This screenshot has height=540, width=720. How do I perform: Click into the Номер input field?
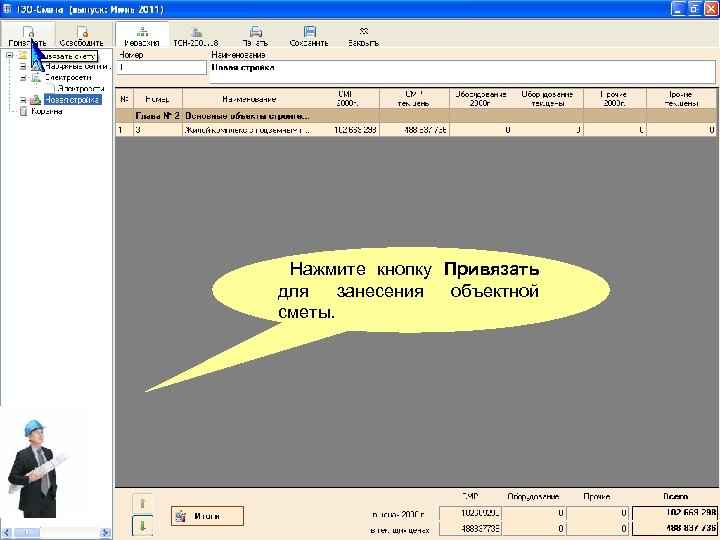[161, 68]
